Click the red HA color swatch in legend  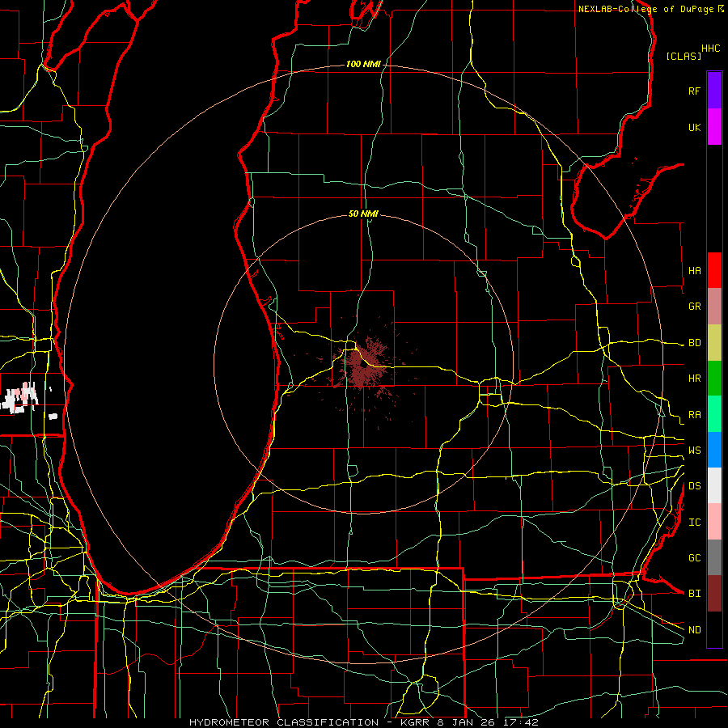pyautogui.click(x=714, y=270)
